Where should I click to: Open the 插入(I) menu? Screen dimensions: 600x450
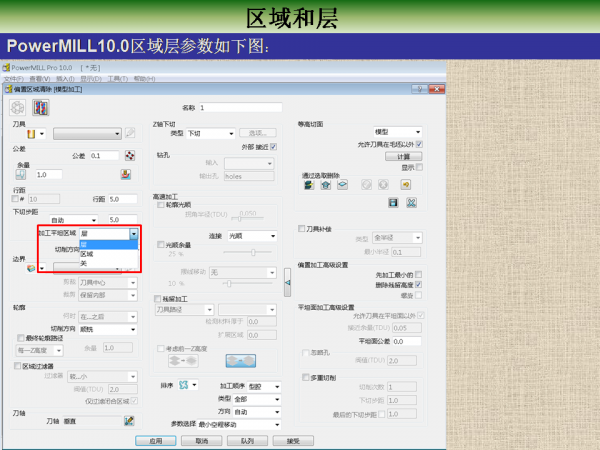(x=65, y=78)
